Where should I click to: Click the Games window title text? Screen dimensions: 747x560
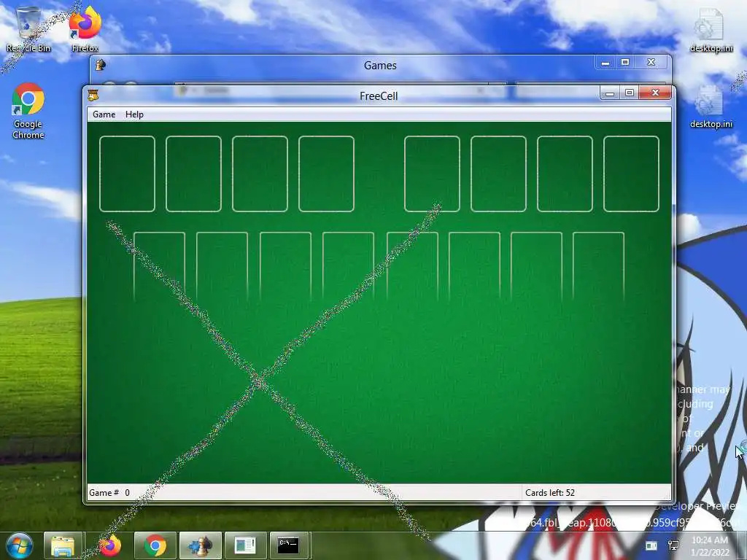coord(380,65)
